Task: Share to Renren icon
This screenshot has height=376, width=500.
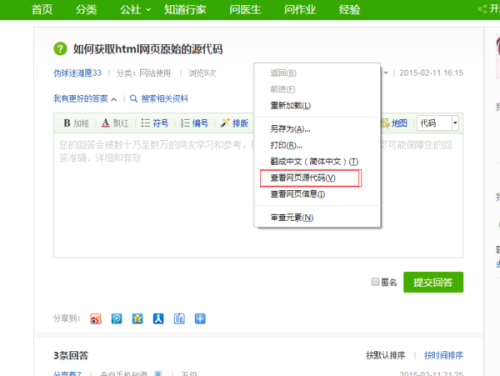Action: coord(158,319)
